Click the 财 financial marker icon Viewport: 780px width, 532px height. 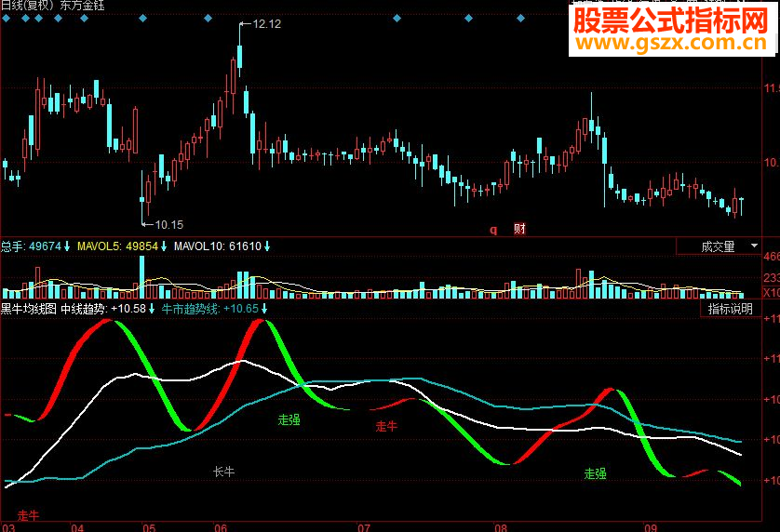pos(519,229)
